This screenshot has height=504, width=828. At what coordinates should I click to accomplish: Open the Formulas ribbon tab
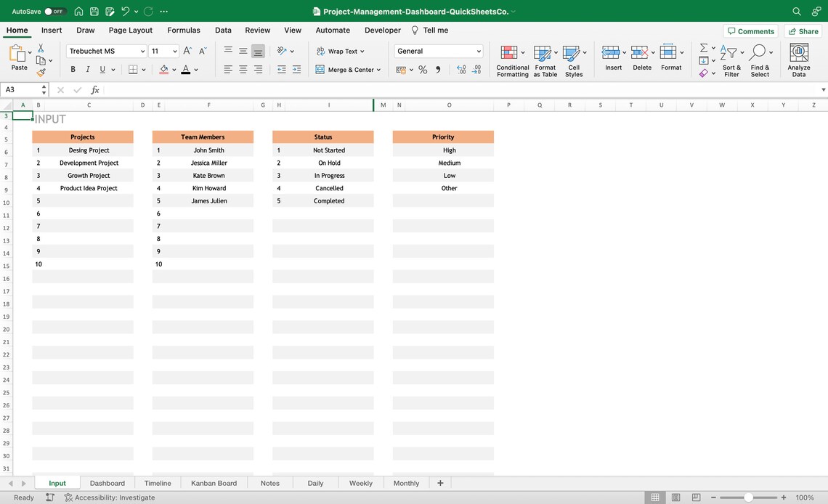(x=183, y=30)
